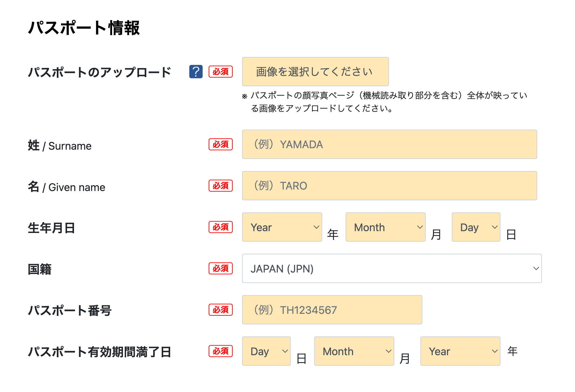The height and width of the screenshot is (392, 575).
Task: Open the birth date Month dropdown
Action: pyautogui.click(x=385, y=227)
